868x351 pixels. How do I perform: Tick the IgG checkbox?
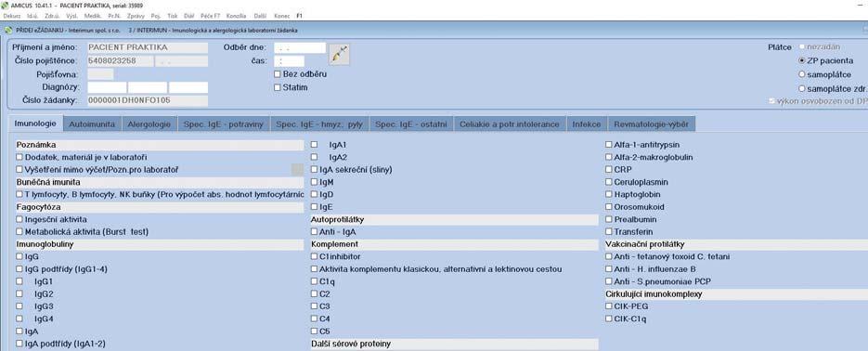19,257
